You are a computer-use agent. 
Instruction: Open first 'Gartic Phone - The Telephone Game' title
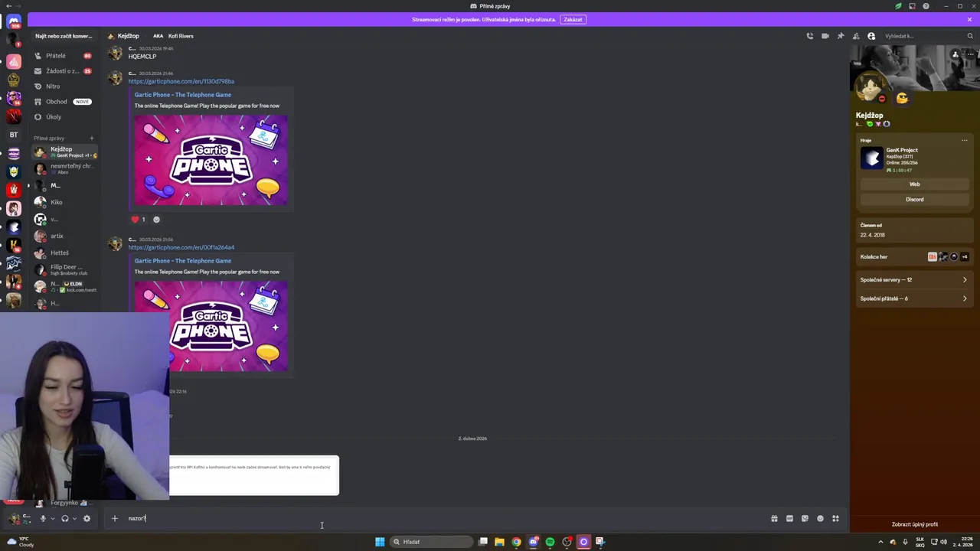pos(183,95)
